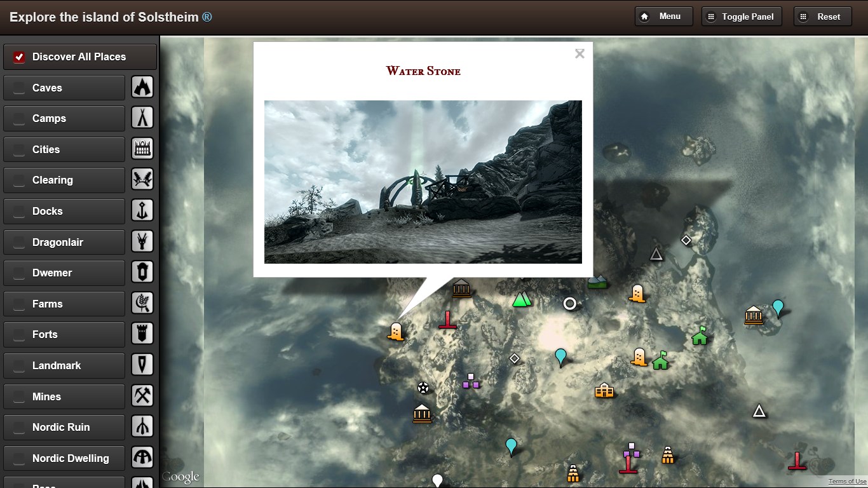This screenshot has height=488, width=868.
Task: Select the white triangle map marker
Action: click(759, 411)
